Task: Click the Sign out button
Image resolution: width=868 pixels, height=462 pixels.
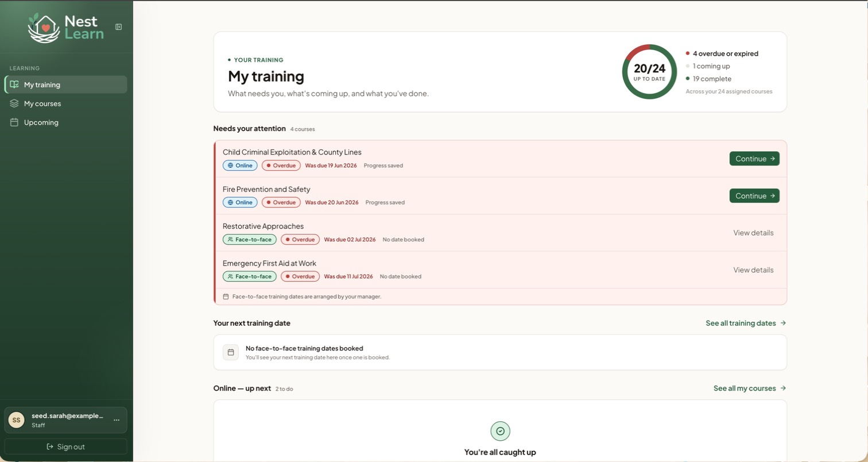Action: [66, 446]
